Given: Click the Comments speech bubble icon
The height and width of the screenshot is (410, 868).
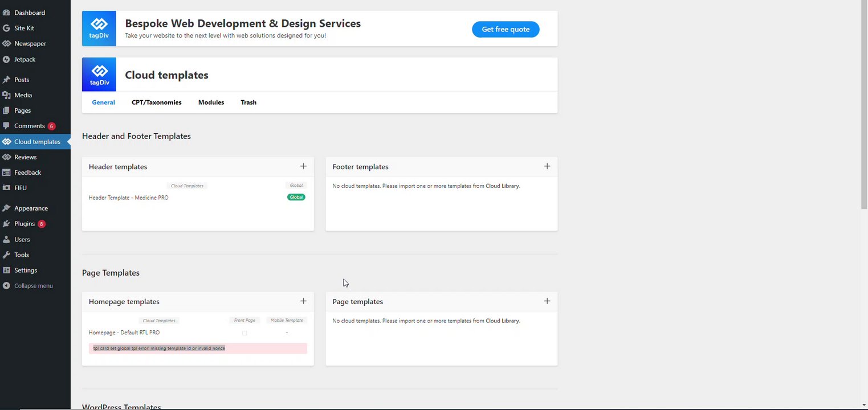Looking at the screenshot, I should coord(6,126).
